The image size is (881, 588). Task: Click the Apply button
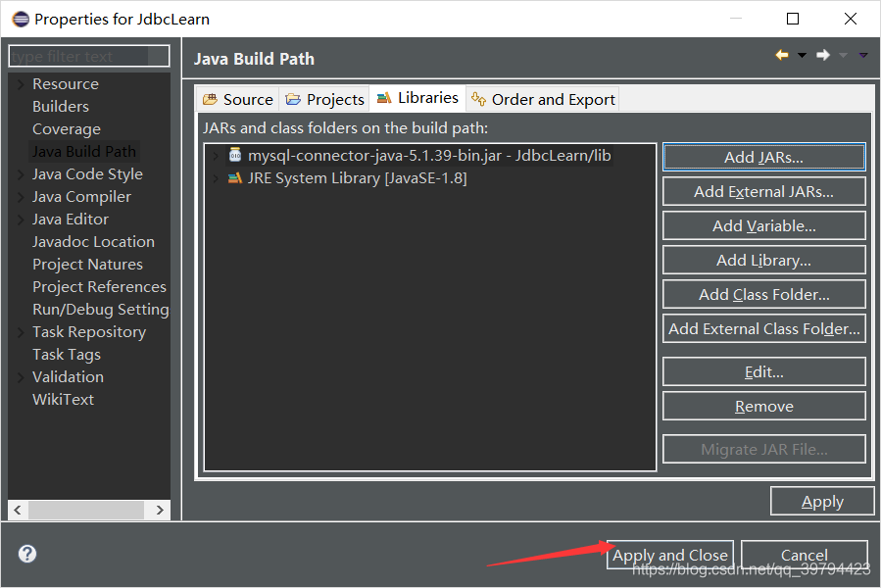(x=822, y=501)
